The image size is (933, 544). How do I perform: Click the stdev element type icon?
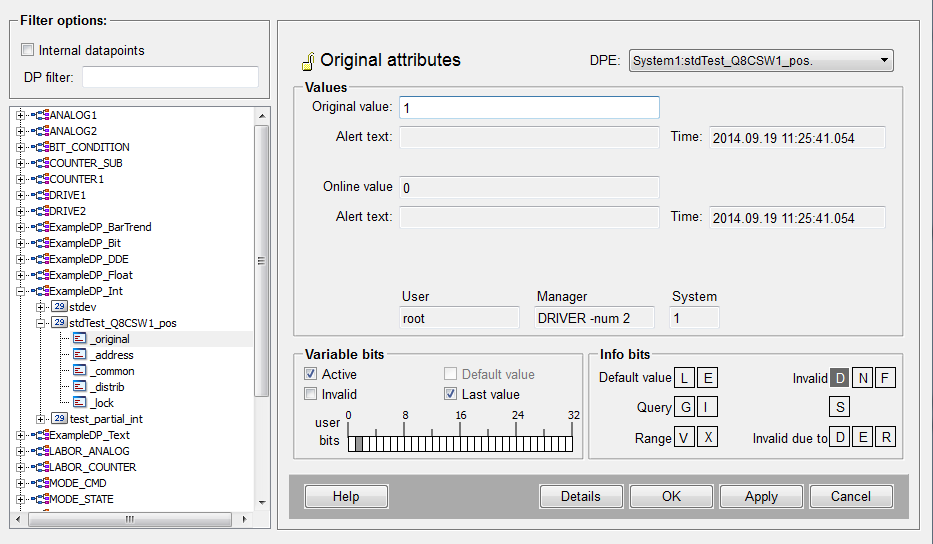point(59,307)
